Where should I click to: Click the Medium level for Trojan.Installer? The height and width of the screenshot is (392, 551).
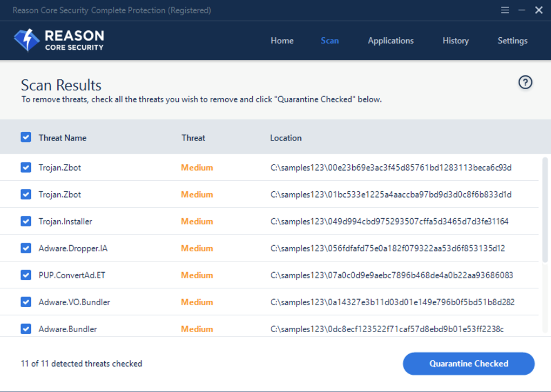[x=197, y=221]
